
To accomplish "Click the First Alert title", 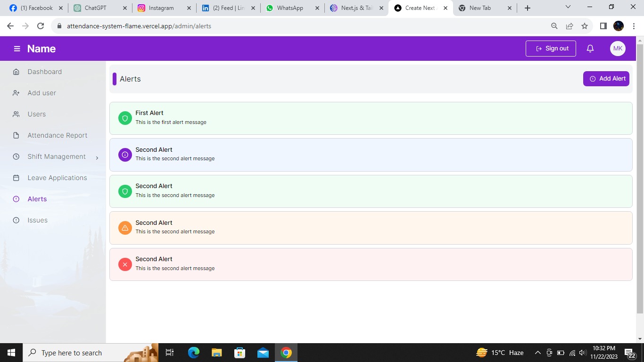I will coord(149,113).
